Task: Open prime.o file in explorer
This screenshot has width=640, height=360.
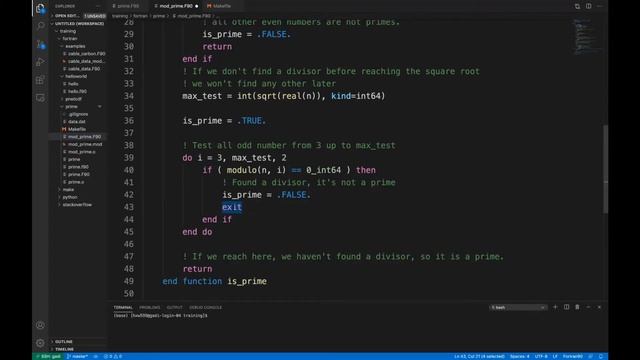Action: pos(76,182)
